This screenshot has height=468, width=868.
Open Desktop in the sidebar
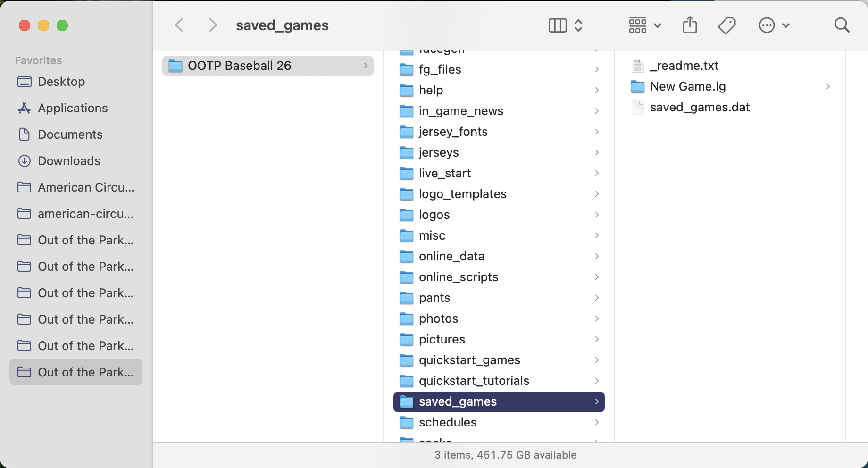click(x=76, y=82)
